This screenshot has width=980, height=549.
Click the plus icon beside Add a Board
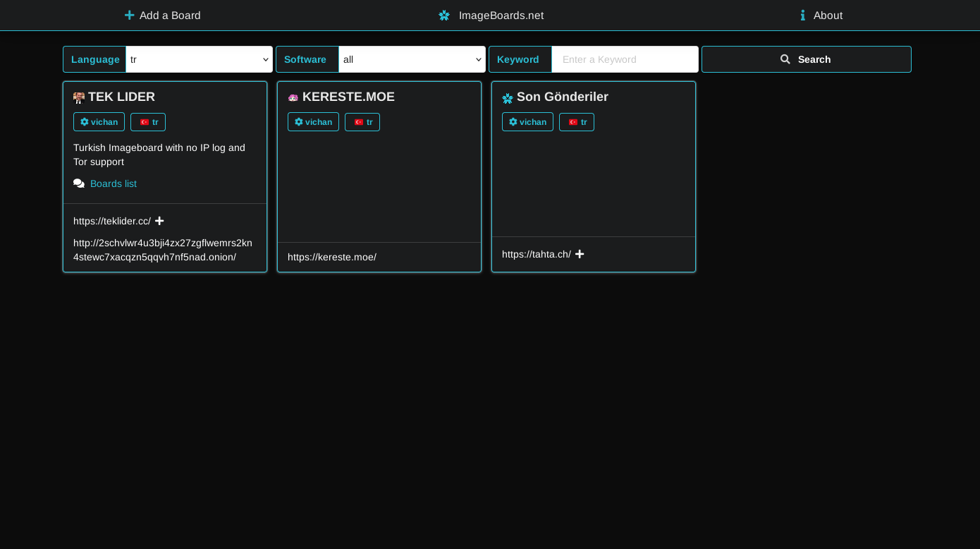click(x=129, y=16)
